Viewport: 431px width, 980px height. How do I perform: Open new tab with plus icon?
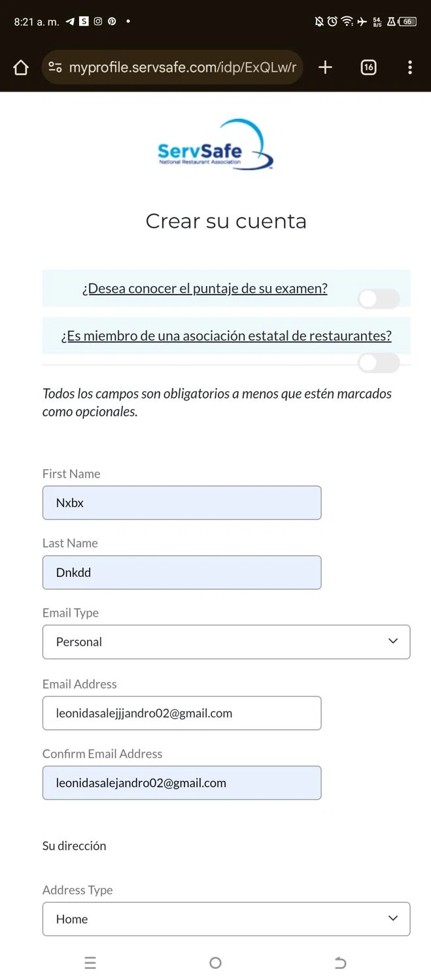pyautogui.click(x=325, y=67)
